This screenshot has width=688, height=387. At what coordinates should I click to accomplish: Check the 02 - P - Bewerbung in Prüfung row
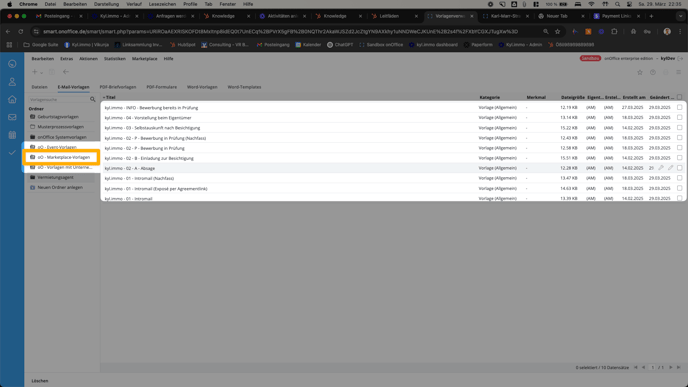(x=679, y=148)
